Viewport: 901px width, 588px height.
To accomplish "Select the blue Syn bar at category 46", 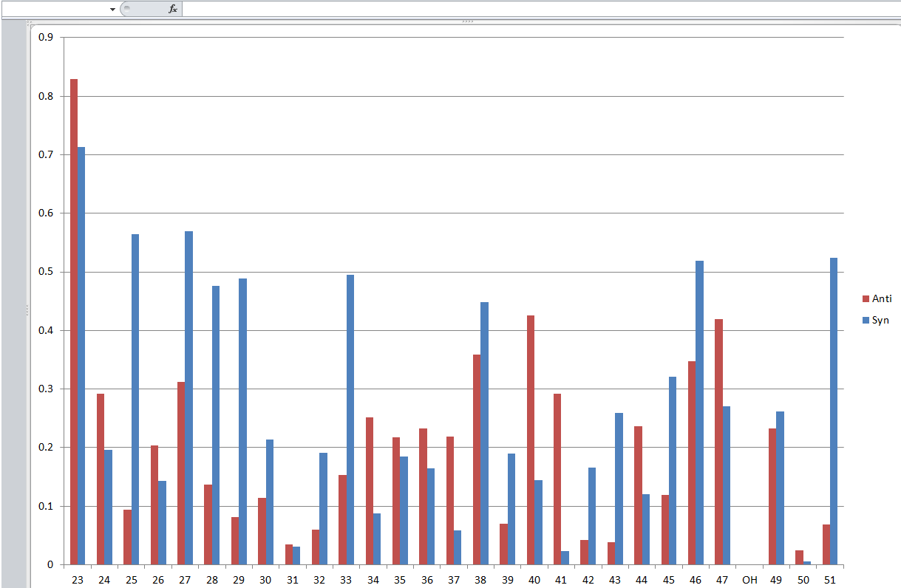I will pos(699,413).
